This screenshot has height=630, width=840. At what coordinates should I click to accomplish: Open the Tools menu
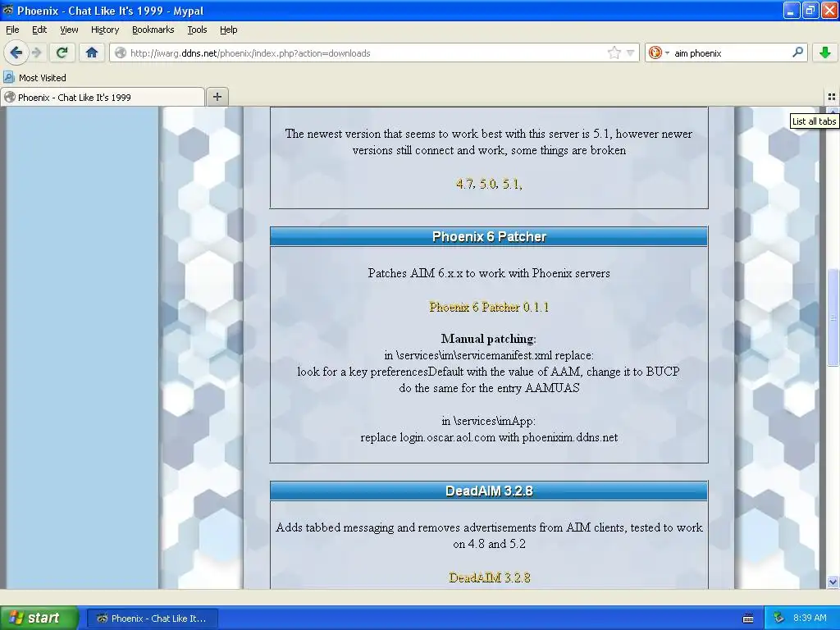point(197,30)
